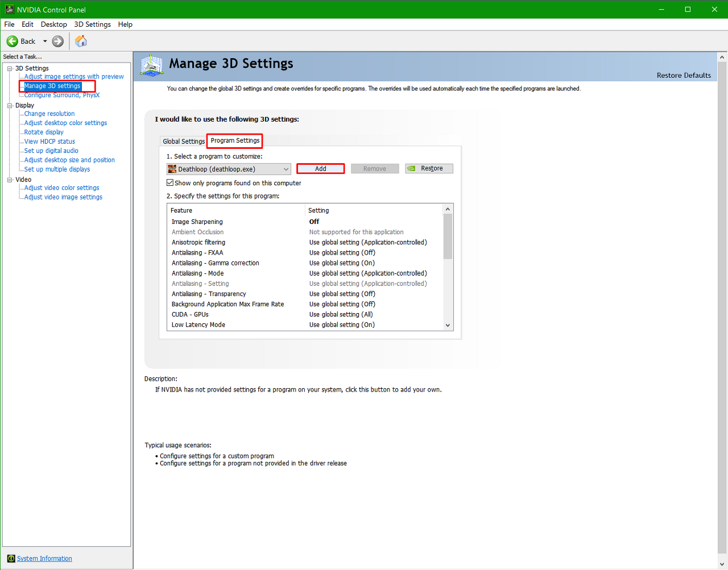728x570 pixels.
Task: Click the Setting column header
Action: (x=374, y=210)
